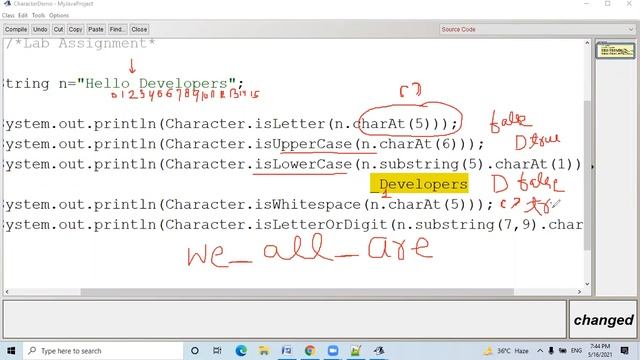Click the horizontal scrollbar thumb
The height and width of the screenshot is (360, 640).
297,292
